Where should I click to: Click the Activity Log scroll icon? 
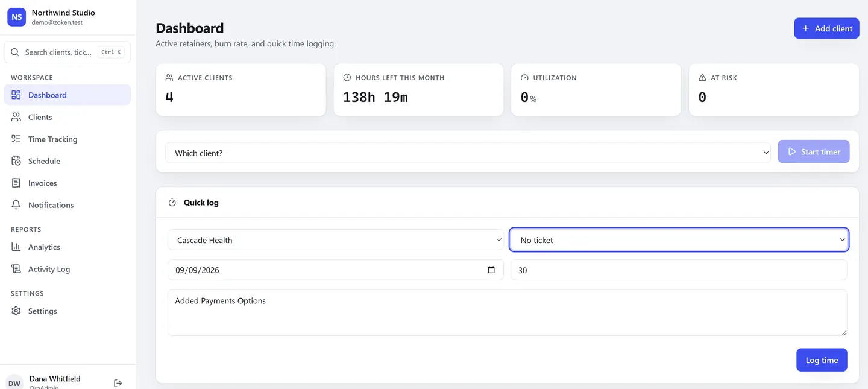16,269
